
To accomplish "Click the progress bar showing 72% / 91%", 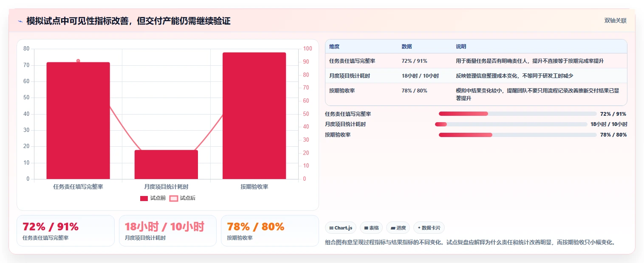I will point(518,114).
